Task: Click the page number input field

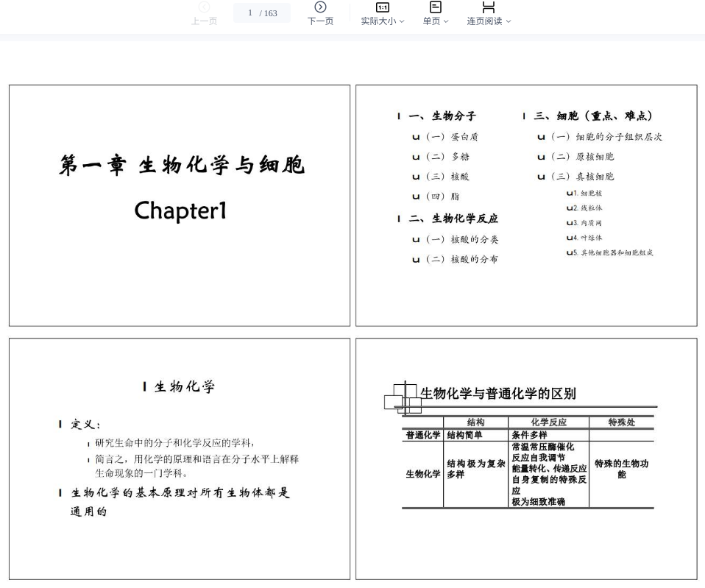Action: (x=261, y=13)
